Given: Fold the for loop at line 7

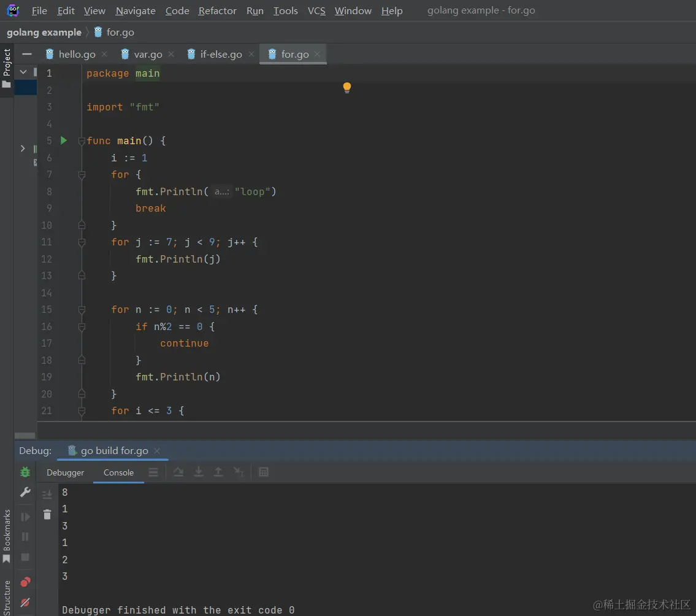Looking at the screenshot, I should [82, 175].
